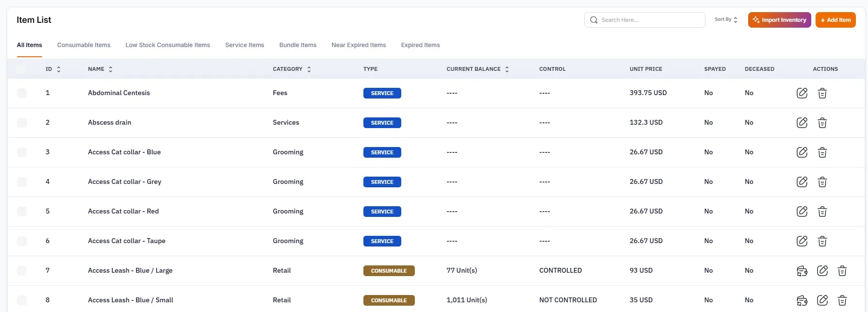This screenshot has width=868, height=312.
Task: Click CONSUMABLE badge for Access Leash - Blue / Small
Action: (x=389, y=300)
